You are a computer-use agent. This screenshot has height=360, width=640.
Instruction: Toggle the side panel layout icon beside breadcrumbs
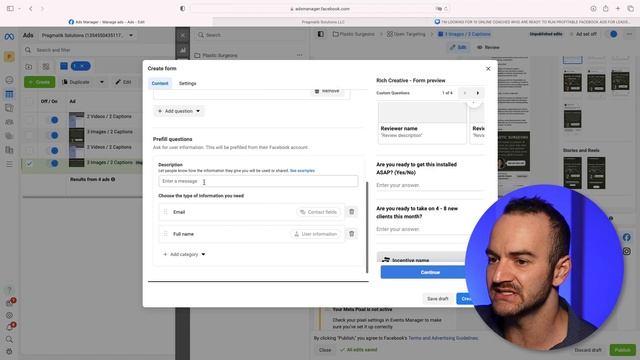(321, 34)
